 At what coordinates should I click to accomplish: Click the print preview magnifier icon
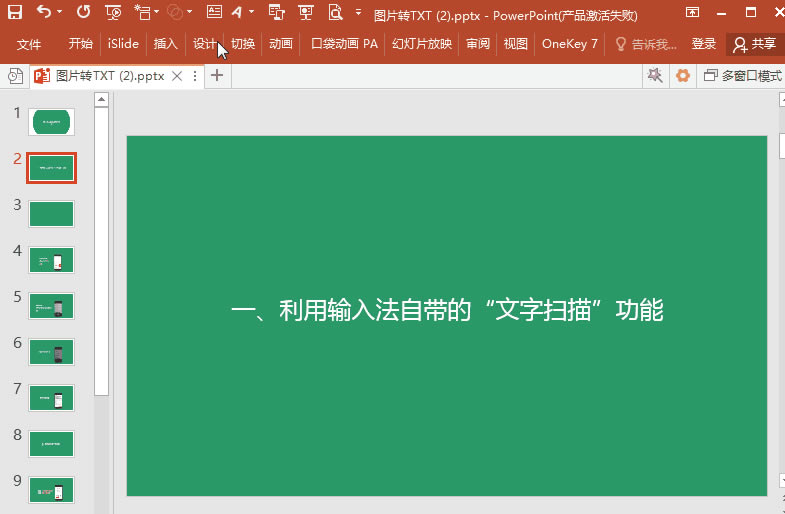334,13
